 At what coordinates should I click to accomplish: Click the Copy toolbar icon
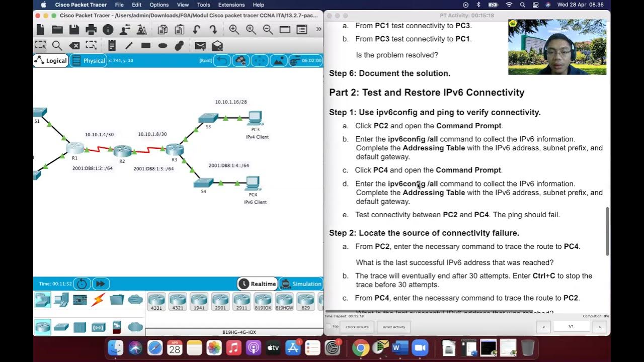point(163,30)
